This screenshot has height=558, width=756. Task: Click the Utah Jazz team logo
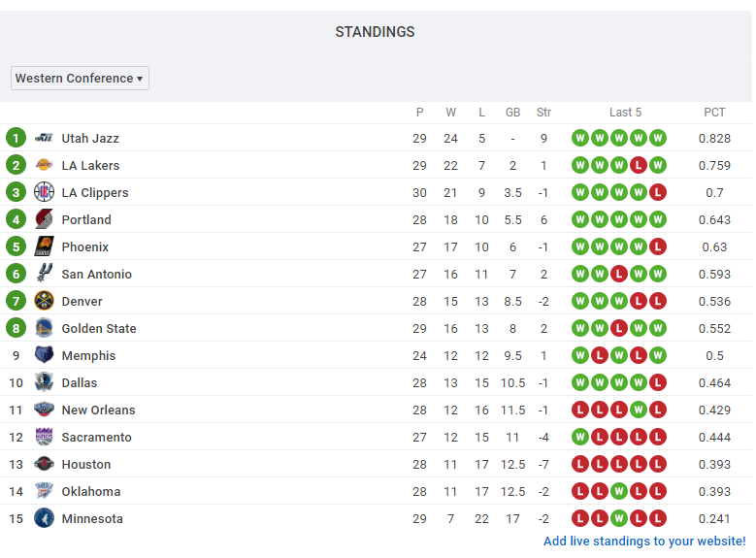[44, 138]
